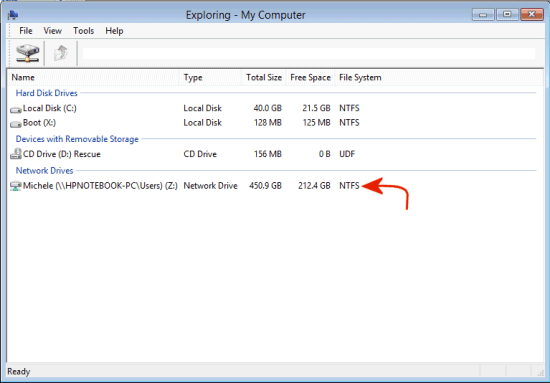
Task: Open the Tools menu
Action: (x=83, y=31)
